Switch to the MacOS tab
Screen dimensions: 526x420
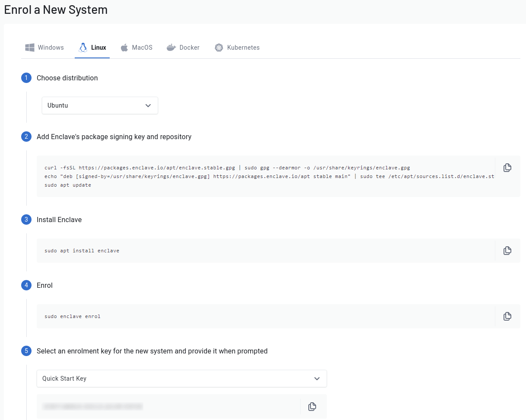(x=136, y=48)
